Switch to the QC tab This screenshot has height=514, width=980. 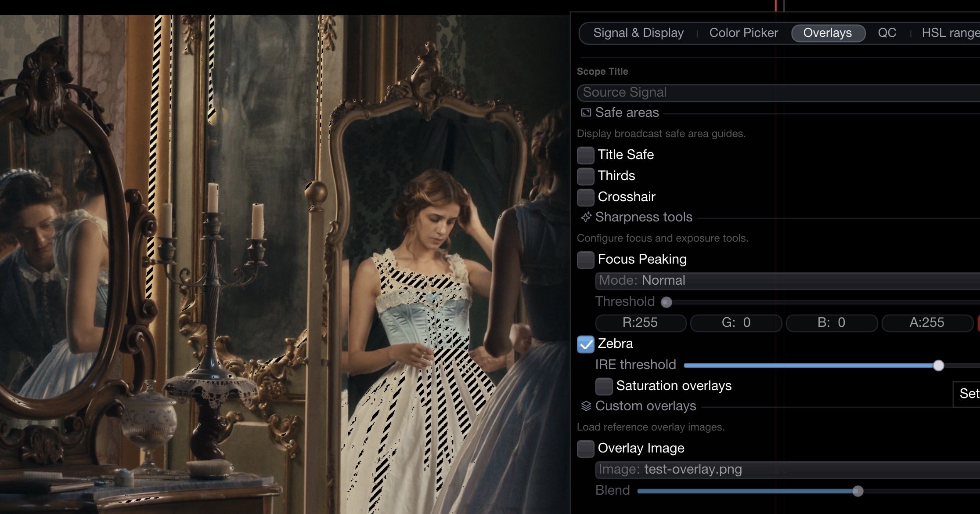887,33
